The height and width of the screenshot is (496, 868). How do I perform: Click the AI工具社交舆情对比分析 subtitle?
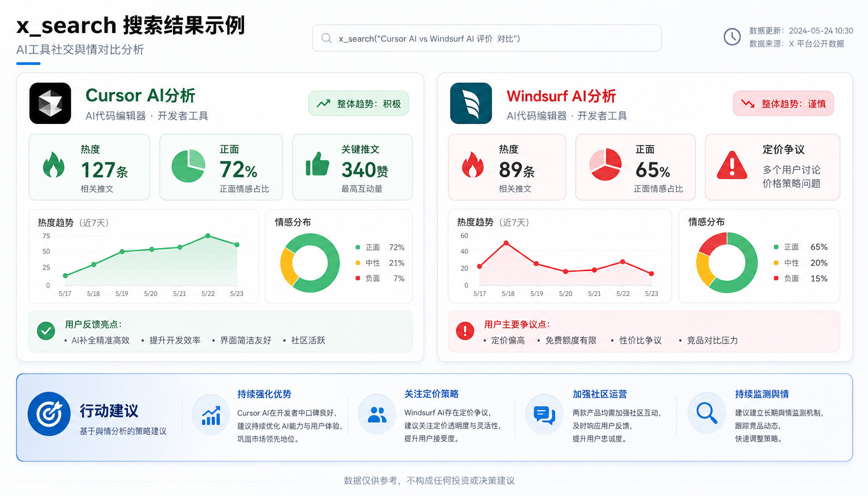tap(80, 50)
